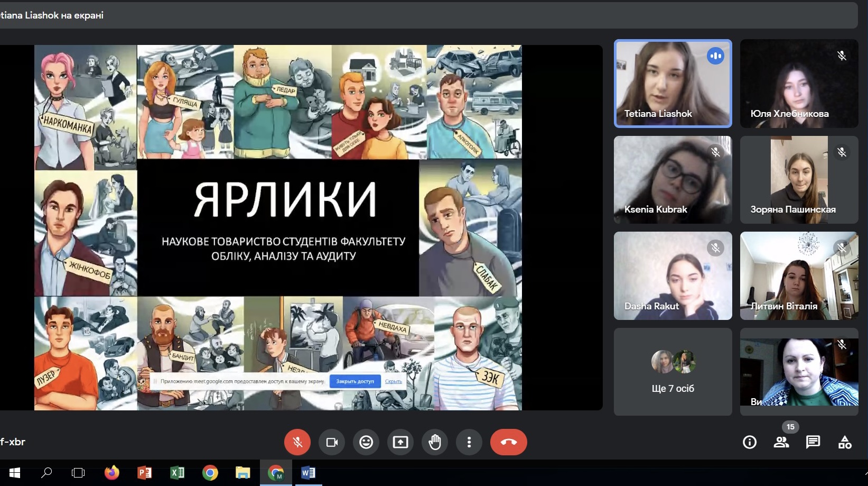Unmute microphone with red mic button

coord(297,442)
